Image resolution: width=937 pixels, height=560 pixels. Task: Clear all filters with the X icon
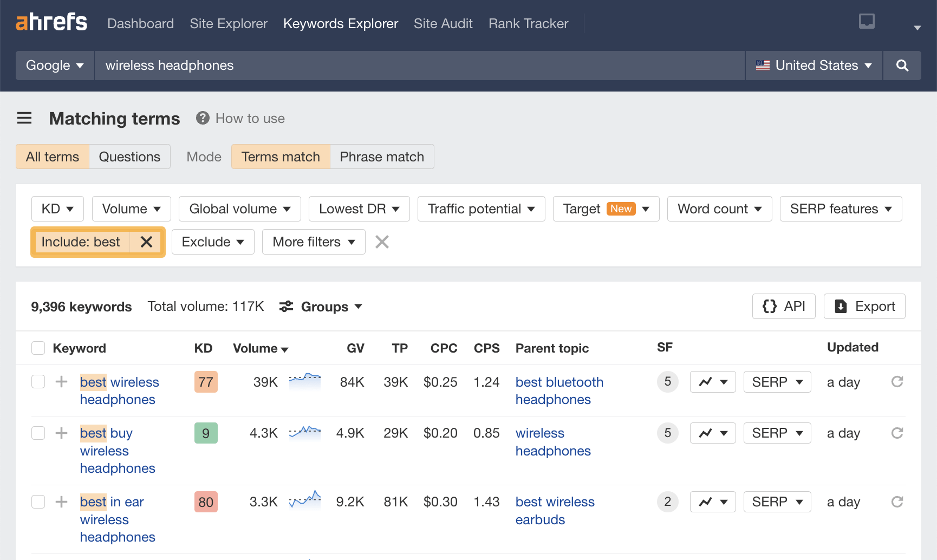coord(382,242)
